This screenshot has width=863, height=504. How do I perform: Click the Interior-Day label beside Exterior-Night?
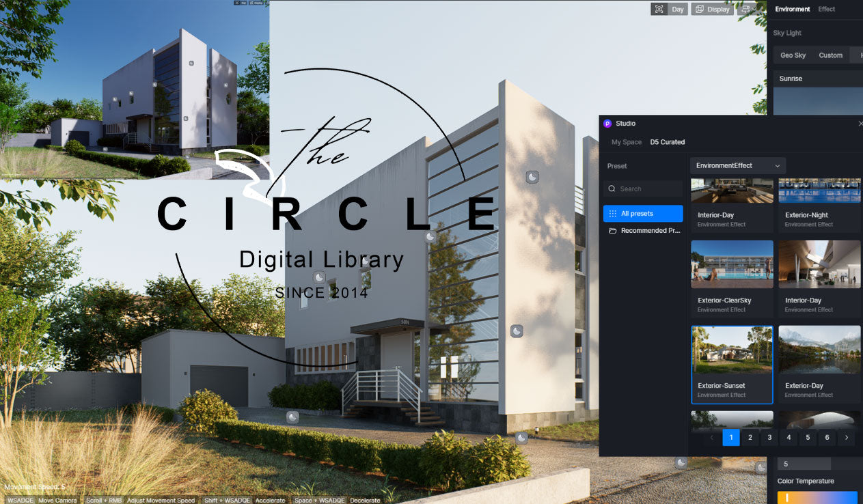click(715, 215)
